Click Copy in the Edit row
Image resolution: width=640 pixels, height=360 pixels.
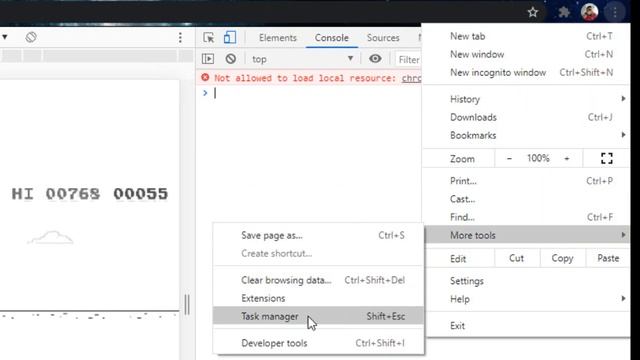tap(562, 258)
